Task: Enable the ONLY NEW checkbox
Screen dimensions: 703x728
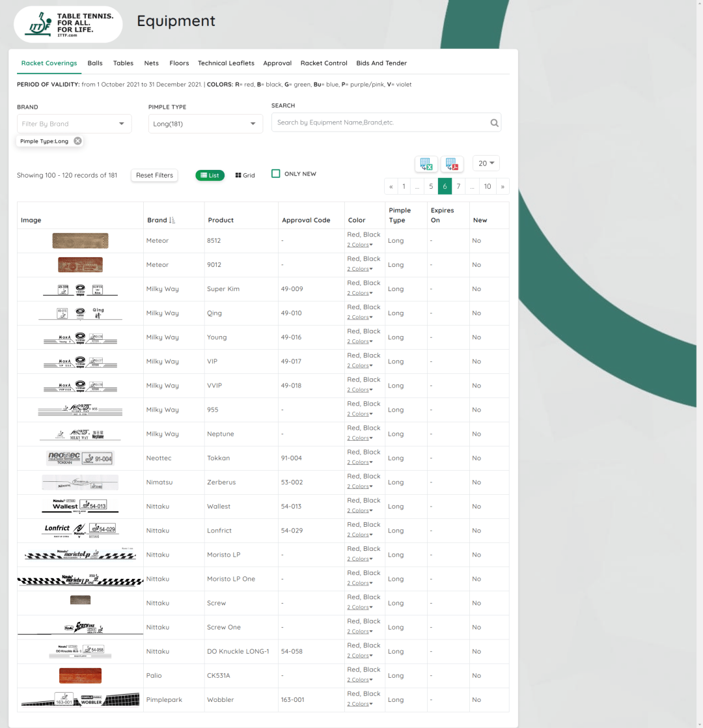Action: pos(276,174)
